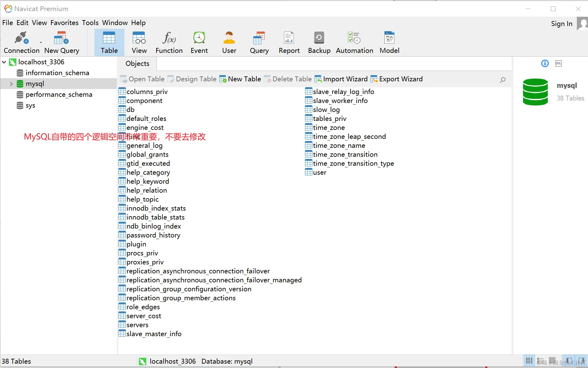Select the default_roles table
Screen dimensions: 588x368
143,118
